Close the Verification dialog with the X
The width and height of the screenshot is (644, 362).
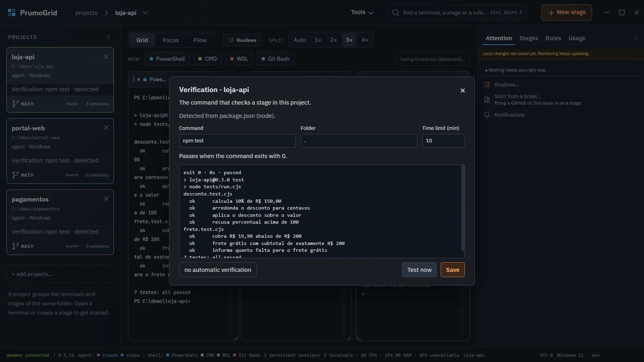462,90
